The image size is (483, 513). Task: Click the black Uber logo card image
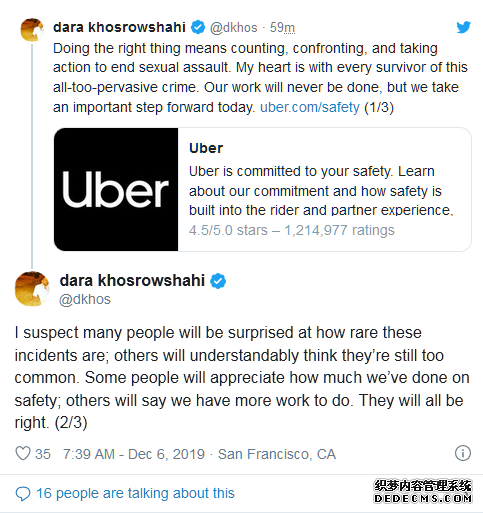pyautogui.click(x=116, y=189)
